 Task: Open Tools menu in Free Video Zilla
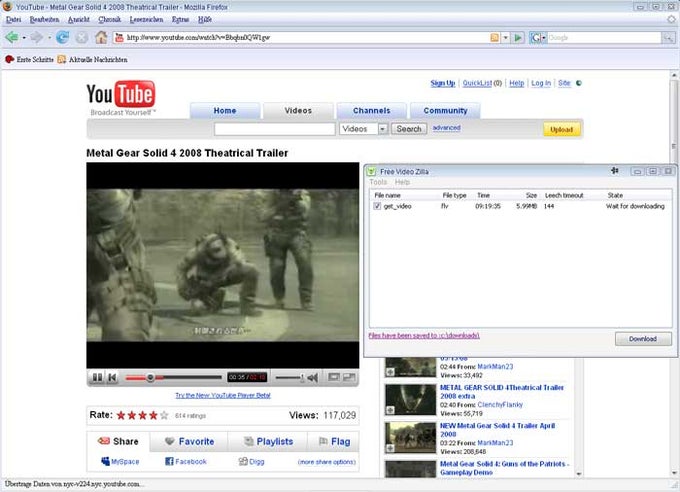click(378, 182)
